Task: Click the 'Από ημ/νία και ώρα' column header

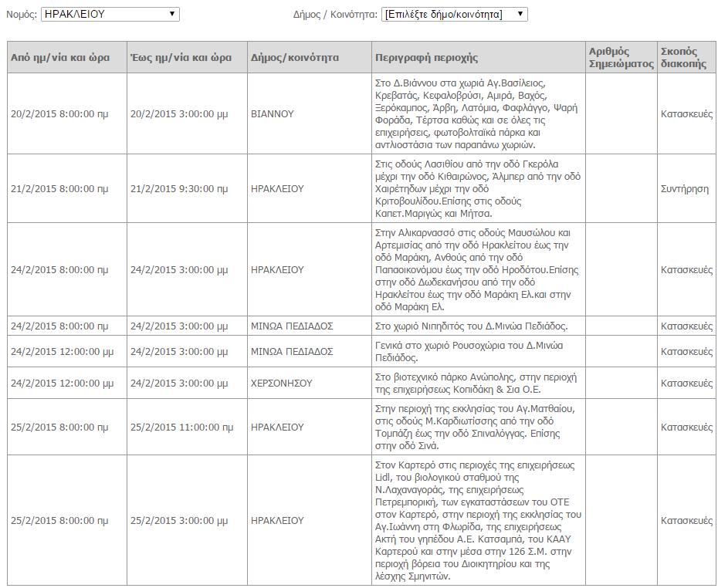Action: click(59, 58)
